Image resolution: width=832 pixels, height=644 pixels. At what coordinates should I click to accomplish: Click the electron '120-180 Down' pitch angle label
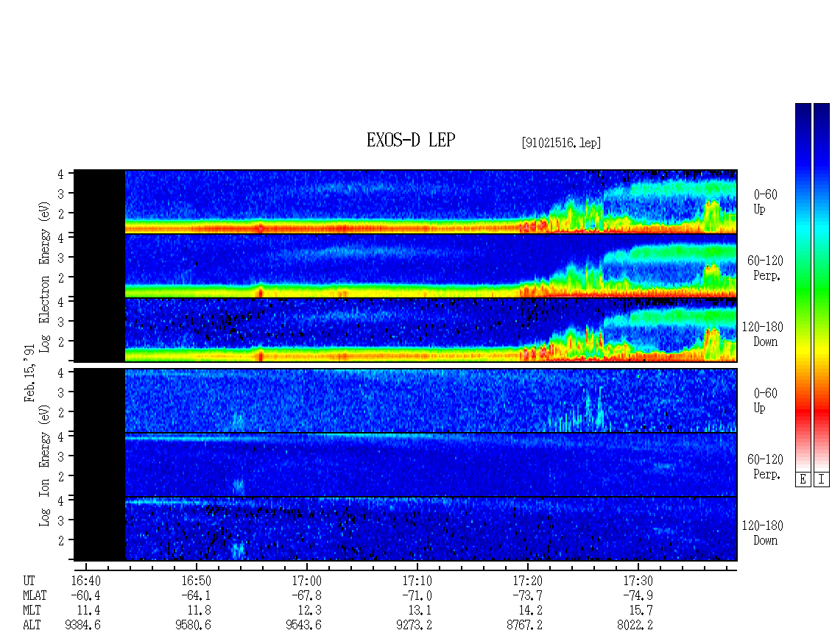pyautogui.click(x=763, y=334)
